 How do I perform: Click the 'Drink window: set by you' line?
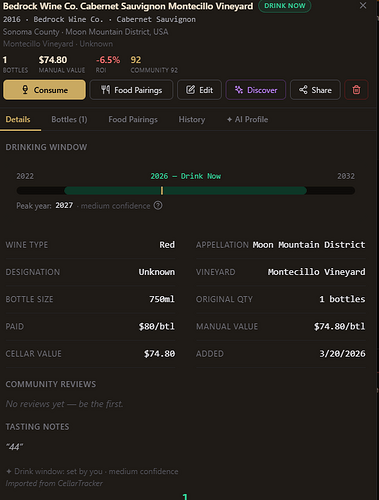pyautogui.click(x=92, y=471)
